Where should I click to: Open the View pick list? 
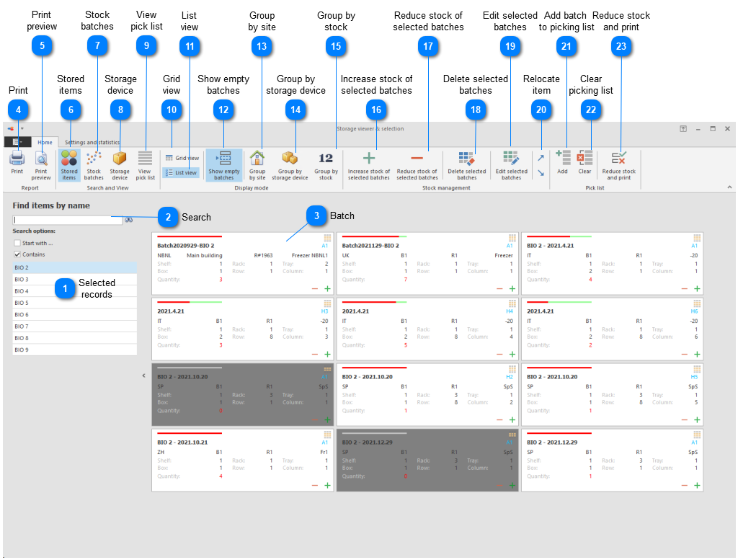146,163
